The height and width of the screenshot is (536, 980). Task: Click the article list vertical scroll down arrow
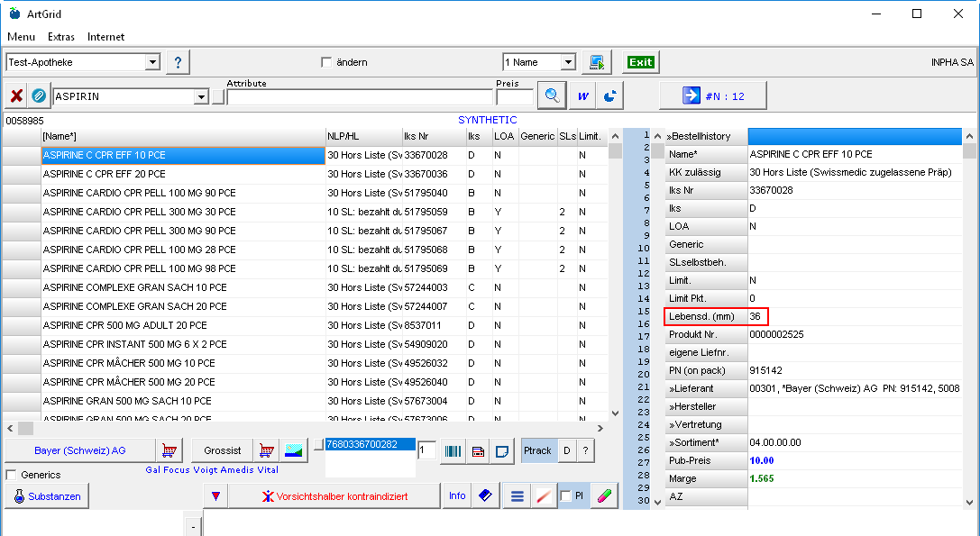click(615, 413)
